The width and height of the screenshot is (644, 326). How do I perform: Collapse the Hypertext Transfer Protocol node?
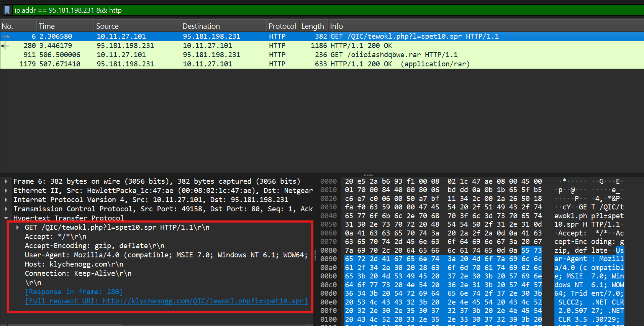tap(6, 218)
